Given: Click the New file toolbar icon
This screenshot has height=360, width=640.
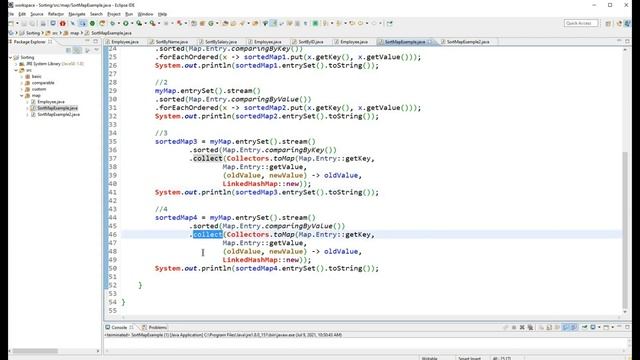Looking at the screenshot, I should click(11, 23).
